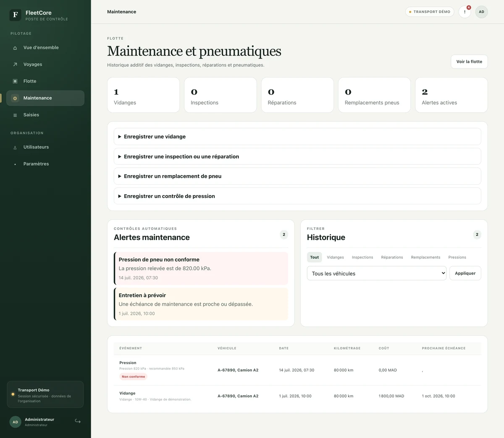Viewport: 504px width, 438px height.
Task: Filter history by Inspections
Action: pos(362,257)
